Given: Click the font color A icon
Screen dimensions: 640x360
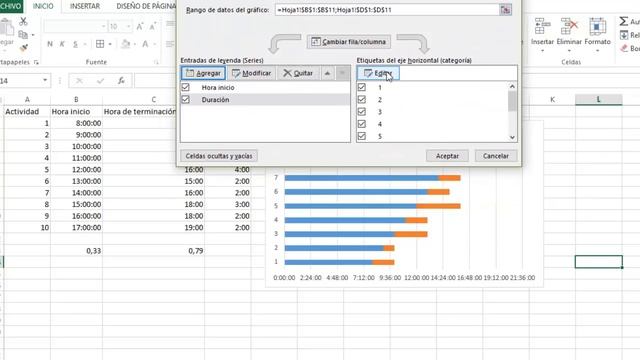Looking at the screenshot, I should tap(145, 44).
